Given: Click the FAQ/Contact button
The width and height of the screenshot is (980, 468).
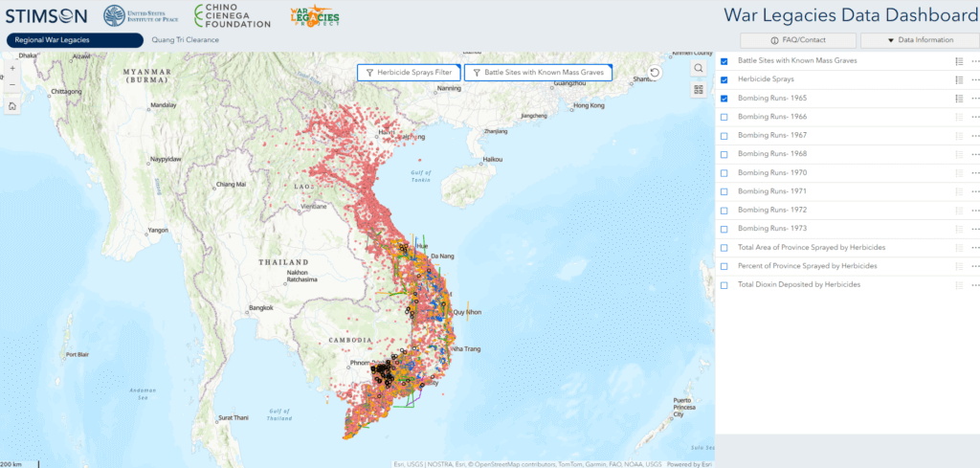Looking at the screenshot, I should pos(798,40).
